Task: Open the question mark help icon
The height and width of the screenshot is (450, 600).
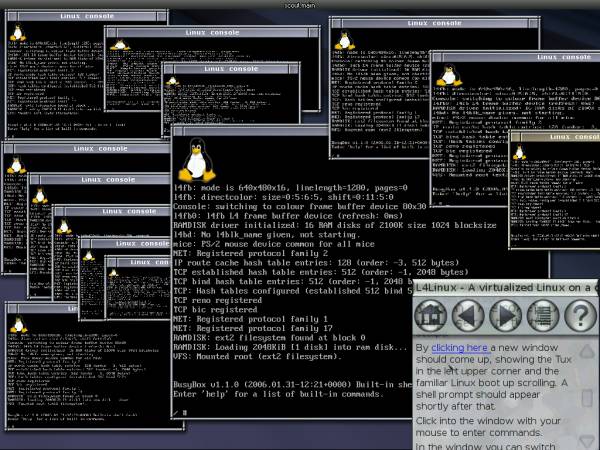Action: [x=580, y=316]
